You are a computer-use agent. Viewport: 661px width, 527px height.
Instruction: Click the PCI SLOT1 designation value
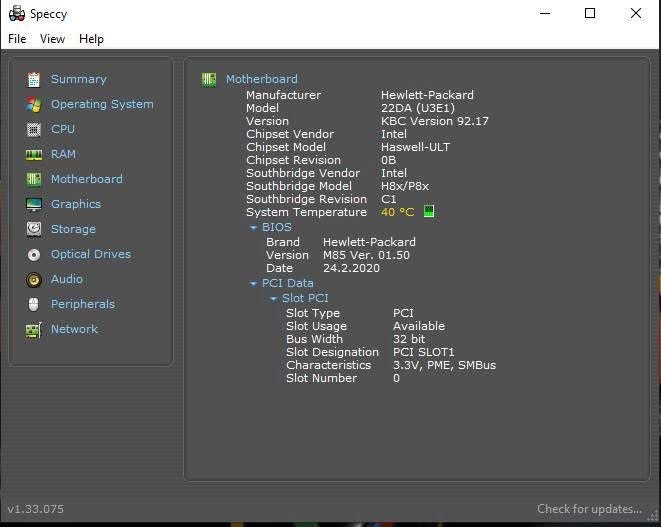[x=423, y=352]
